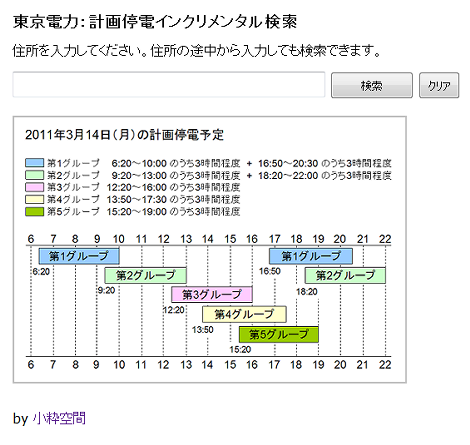Viewport: 470px width, 445px height.
Task: Click the 第2グループ legend label text
Action: click(x=73, y=175)
